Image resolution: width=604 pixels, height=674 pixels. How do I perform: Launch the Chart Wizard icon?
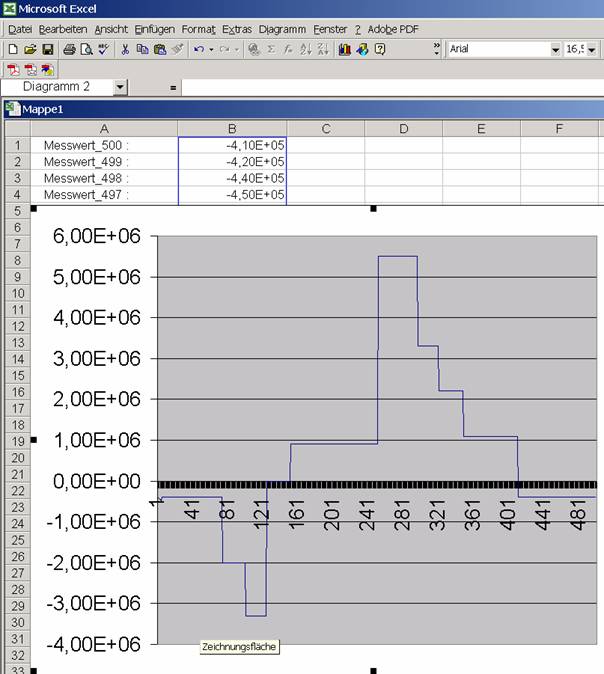pos(345,49)
